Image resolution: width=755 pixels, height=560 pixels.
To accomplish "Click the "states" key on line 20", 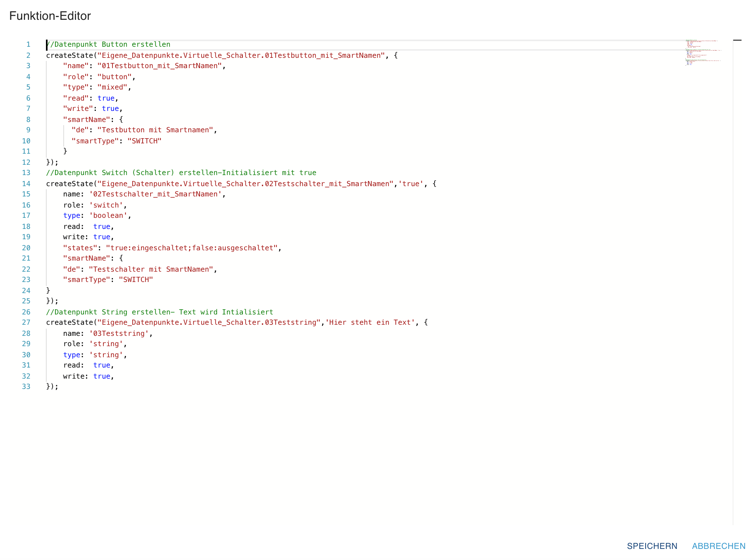I will coord(80,248).
